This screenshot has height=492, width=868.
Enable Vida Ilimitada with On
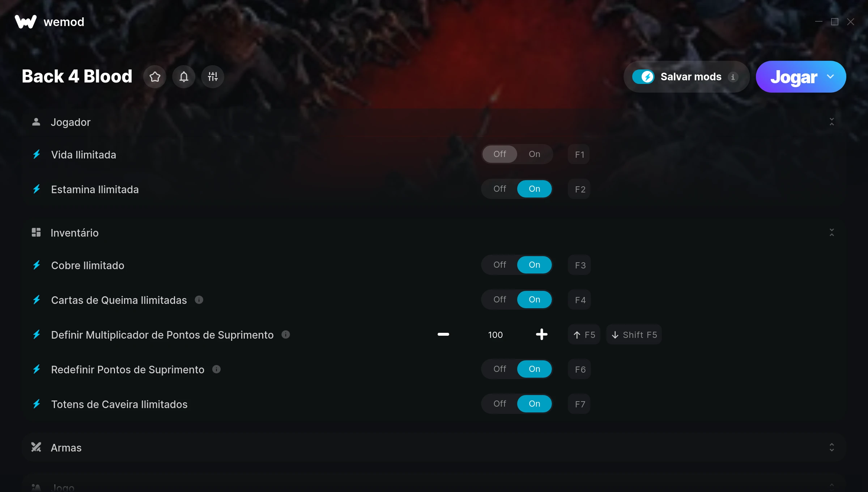pyautogui.click(x=535, y=154)
